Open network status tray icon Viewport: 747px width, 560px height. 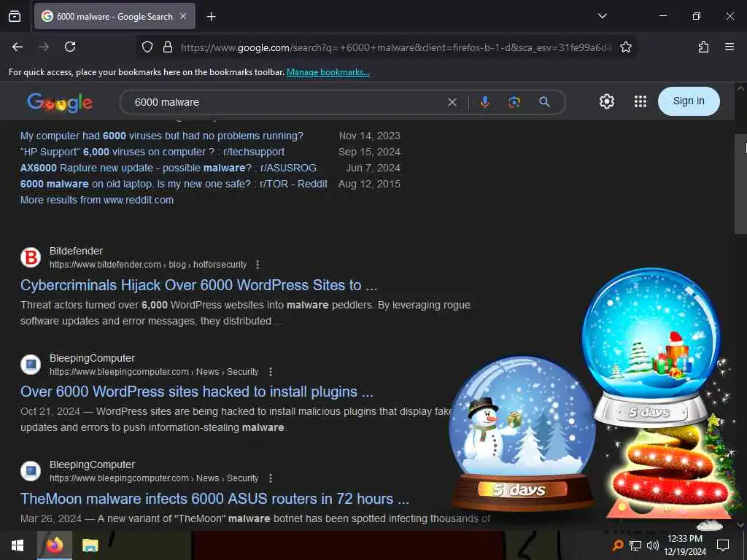point(635,545)
